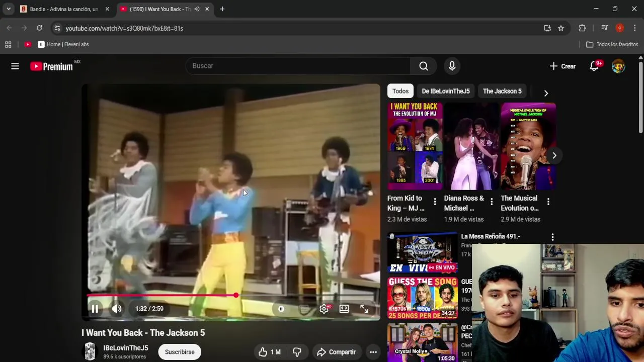This screenshot has height=362, width=644.
Task: Go back with the browser back arrow
Action: 9,28
